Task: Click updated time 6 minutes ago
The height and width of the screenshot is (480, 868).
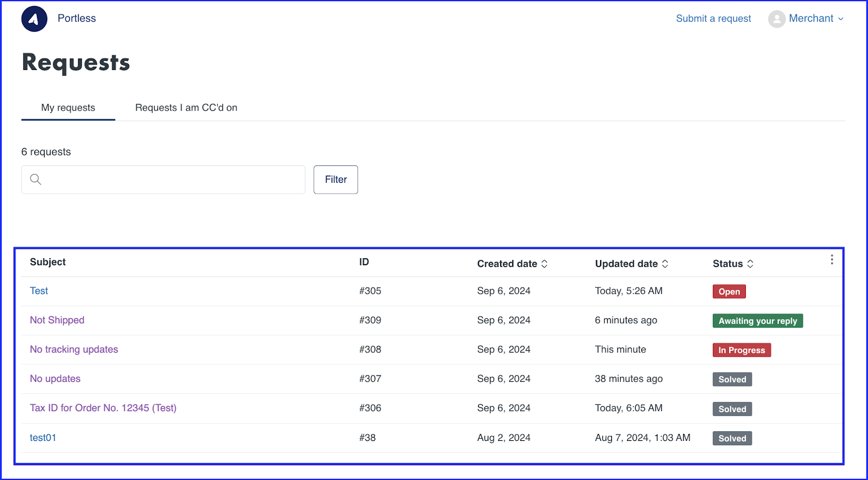Action: click(x=626, y=320)
